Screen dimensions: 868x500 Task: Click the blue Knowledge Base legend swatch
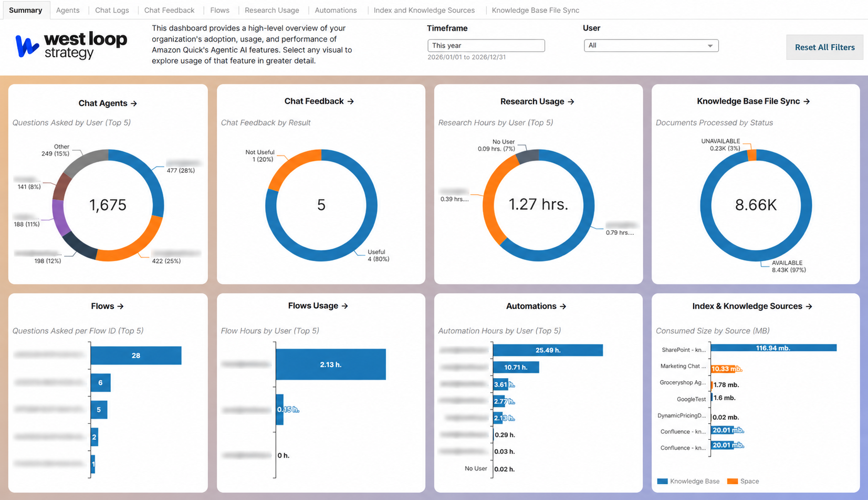(663, 481)
